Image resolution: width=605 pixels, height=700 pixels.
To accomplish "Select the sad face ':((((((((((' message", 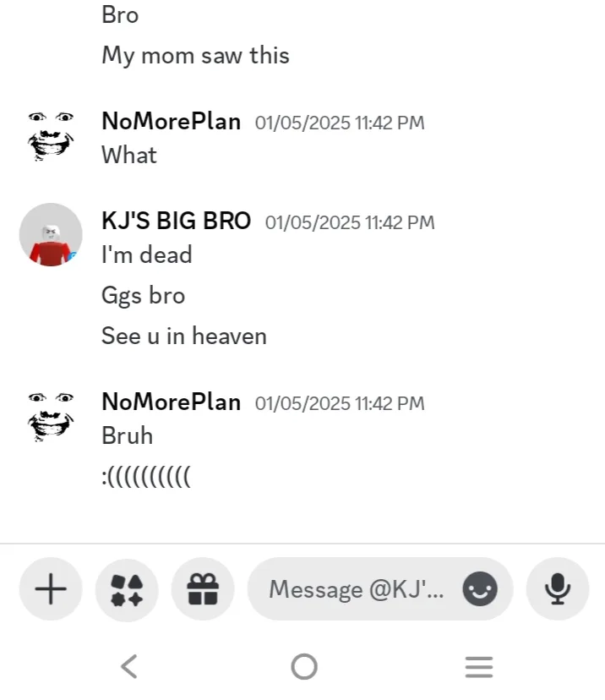I will coord(146,477).
